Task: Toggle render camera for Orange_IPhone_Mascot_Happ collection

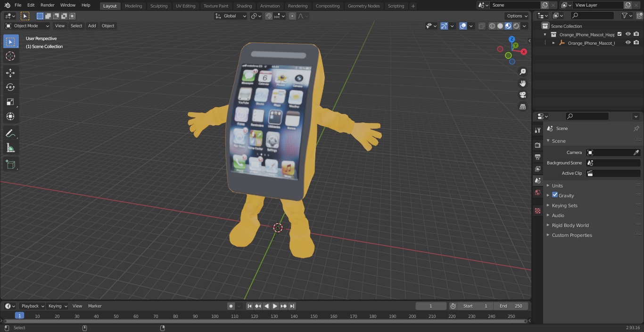Action: pos(636,34)
